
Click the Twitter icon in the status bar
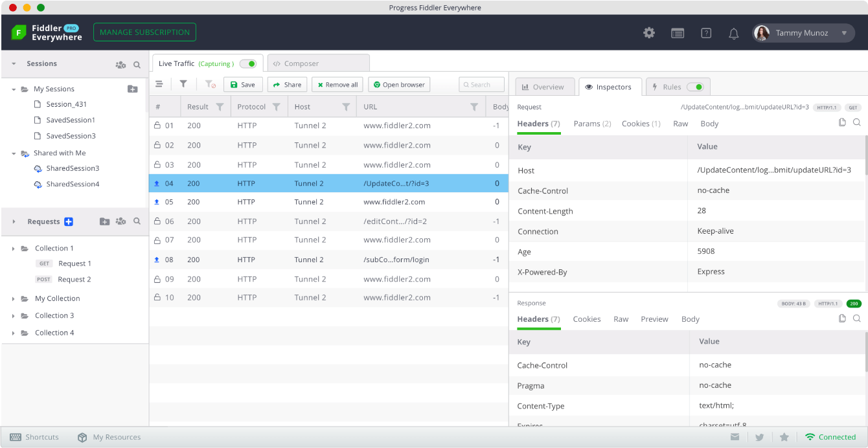pos(759,437)
